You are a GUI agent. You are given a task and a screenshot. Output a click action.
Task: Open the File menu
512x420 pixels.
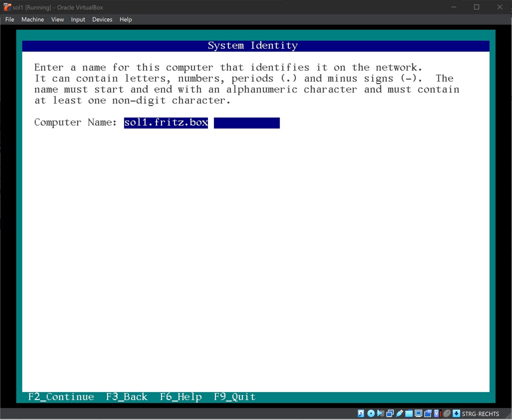(x=9, y=19)
